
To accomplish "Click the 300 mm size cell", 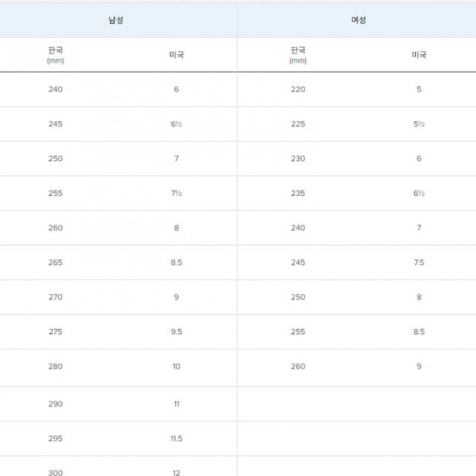I will click(55, 472).
